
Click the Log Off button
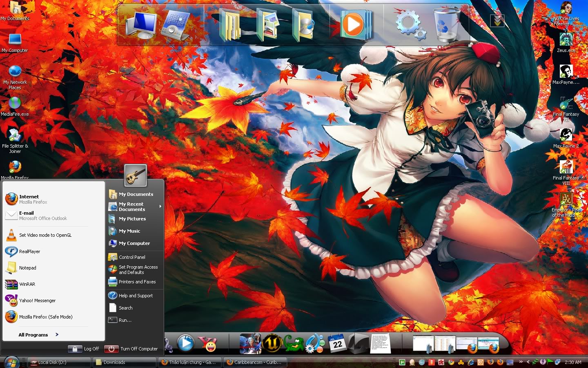(84, 349)
